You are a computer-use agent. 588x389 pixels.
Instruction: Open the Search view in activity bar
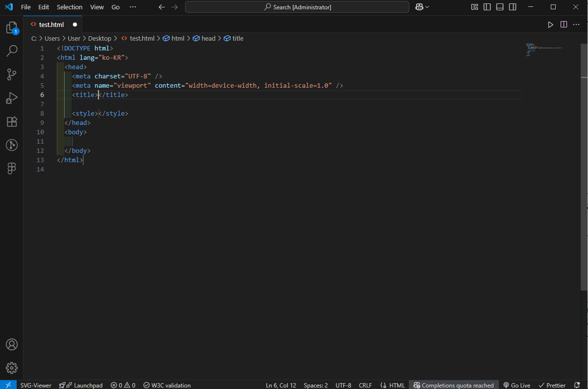12,50
